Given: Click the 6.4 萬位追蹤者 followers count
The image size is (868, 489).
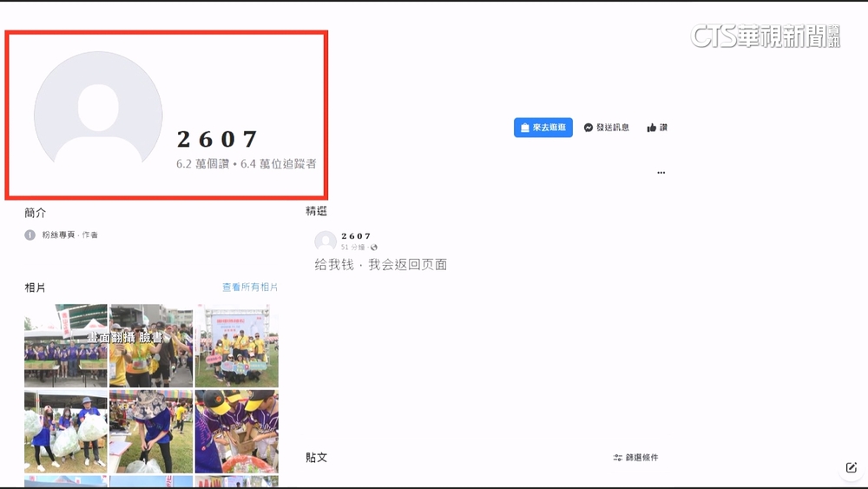Looking at the screenshot, I should [x=279, y=164].
